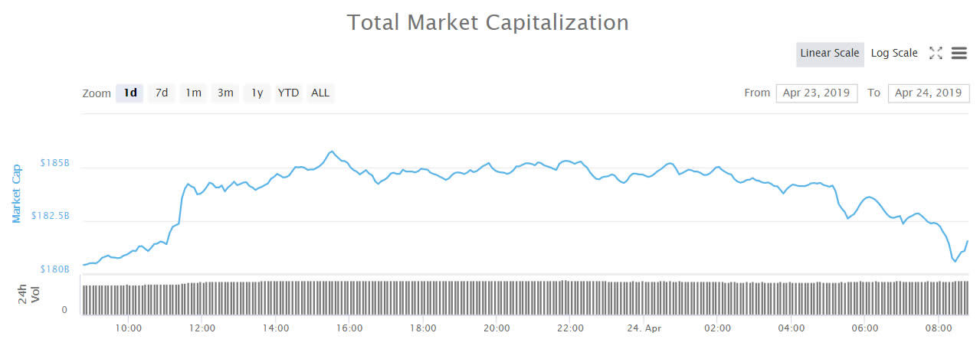Screen dimensions: 980x349
Task: Click the 24. Apr timeline label
Action: 644,328
